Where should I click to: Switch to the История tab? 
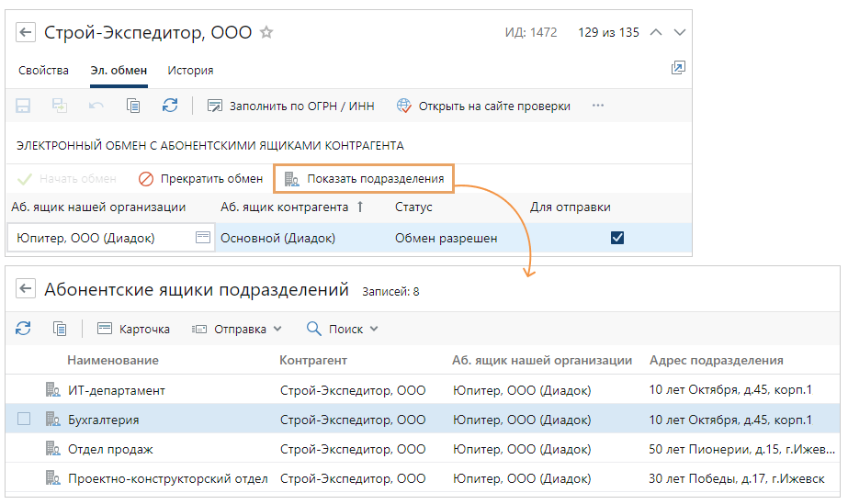coord(190,70)
